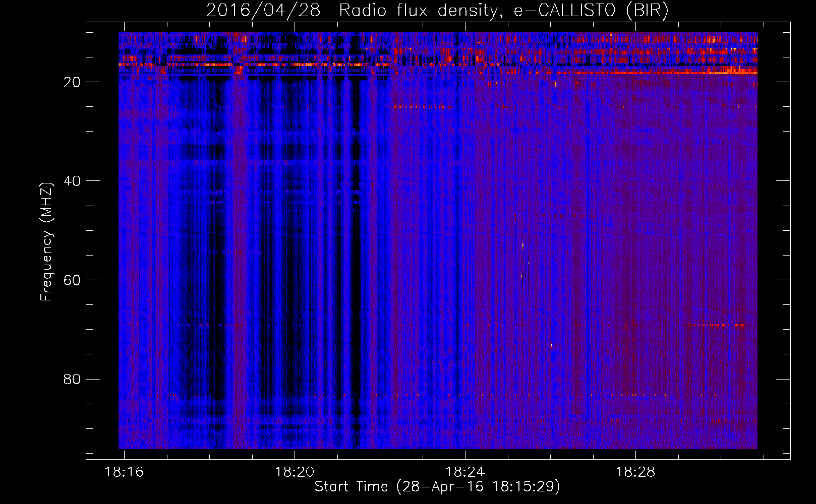
Task: Click the '18:20' time tick label
Action: pyautogui.click(x=295, y=472)
